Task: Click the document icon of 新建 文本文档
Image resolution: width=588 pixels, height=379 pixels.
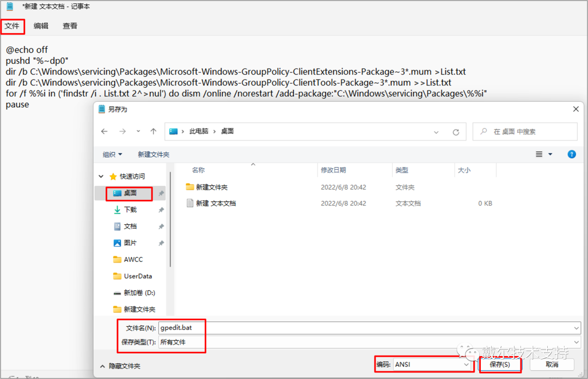Action: point(190,203)
